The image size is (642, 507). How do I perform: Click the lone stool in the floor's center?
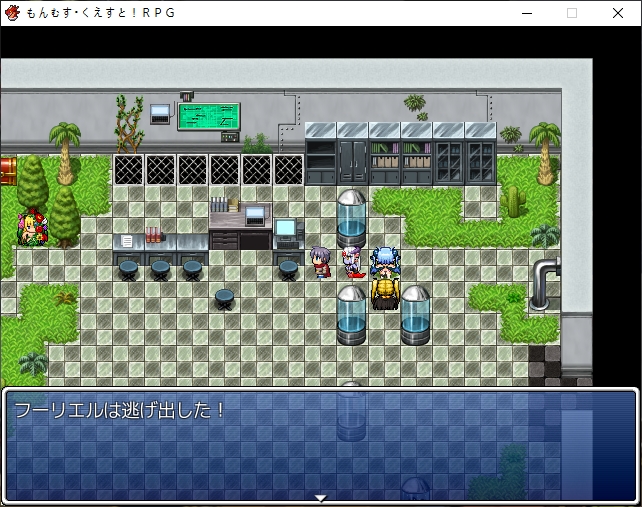pos(224,299)
